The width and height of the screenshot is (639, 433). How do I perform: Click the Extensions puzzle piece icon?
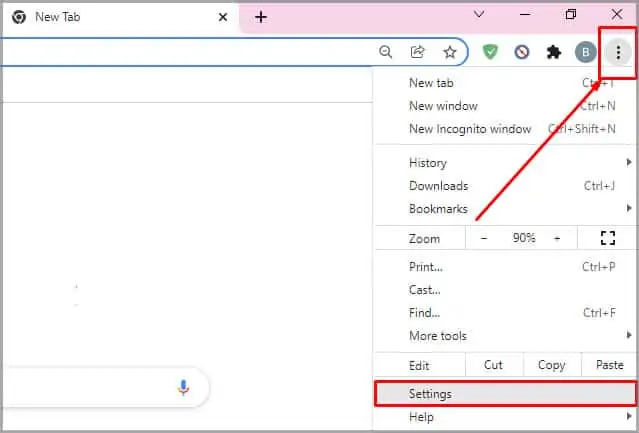[553, 52]
